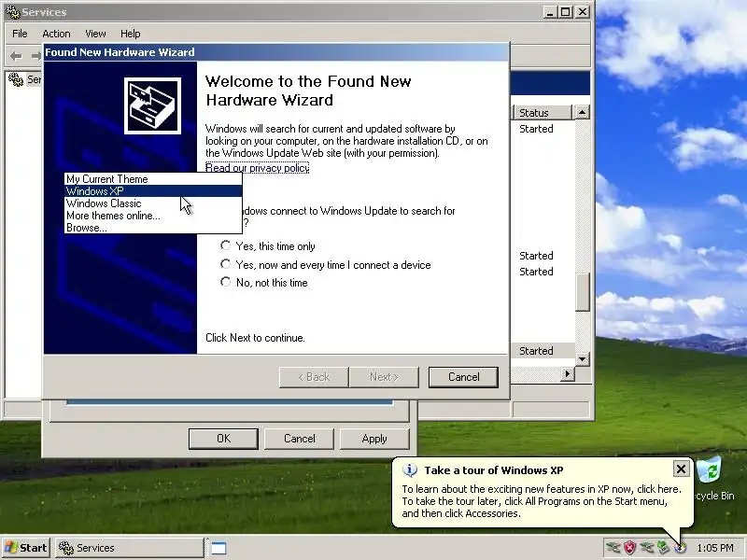Open the Help menu in Services
Image resolution: width=747 pixels, height=560 pixels.
tap(130, 34)
